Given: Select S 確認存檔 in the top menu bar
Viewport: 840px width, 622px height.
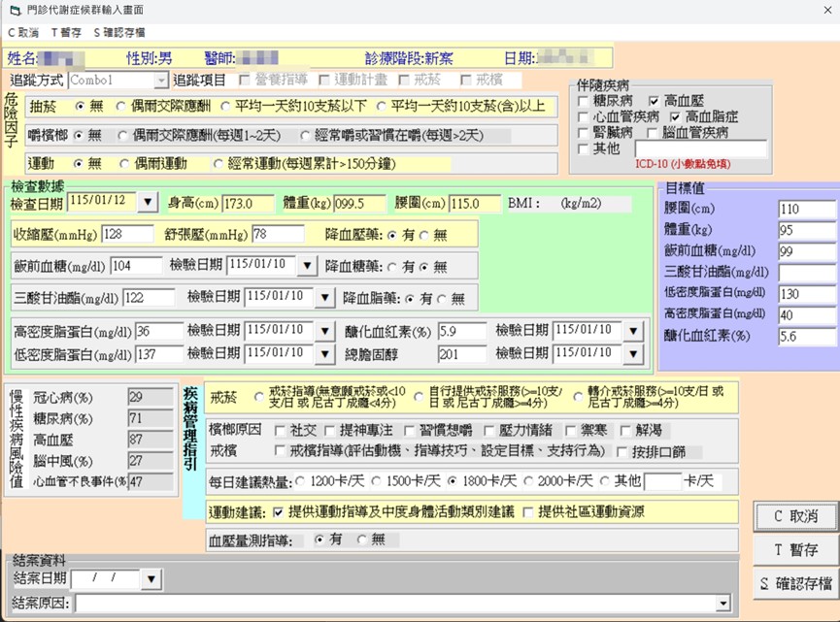Looking at the screenshot, I should pos(118,32).
